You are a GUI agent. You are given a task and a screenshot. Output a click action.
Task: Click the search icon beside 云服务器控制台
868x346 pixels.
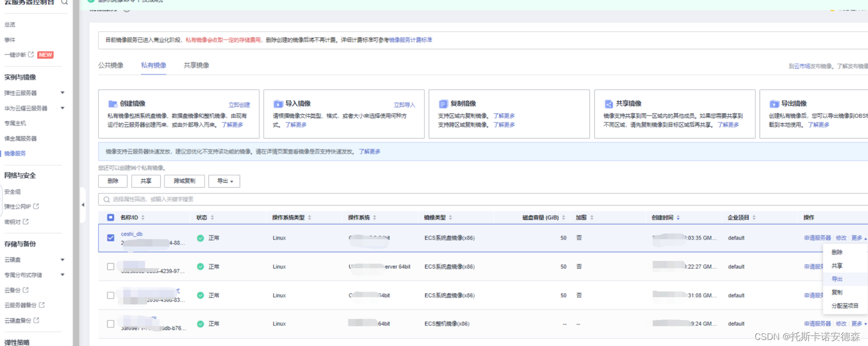click(64, 2)
